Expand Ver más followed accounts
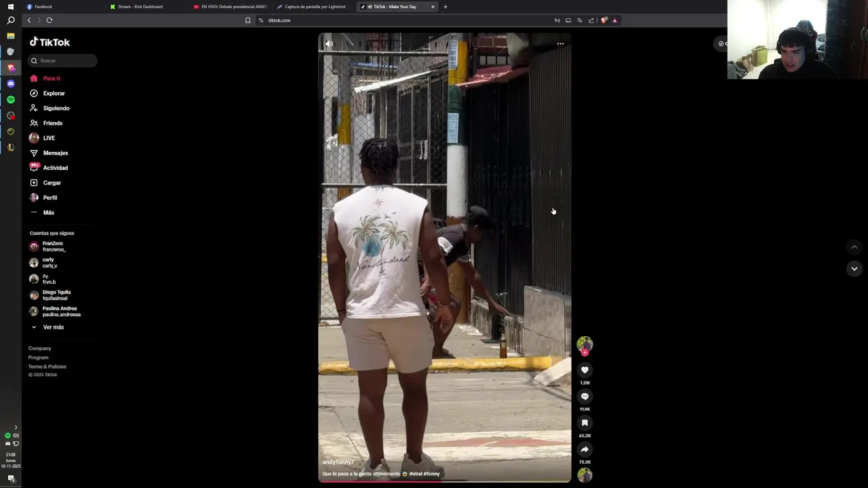This screenshot has height=488, width=868. [x=47, y=327]
